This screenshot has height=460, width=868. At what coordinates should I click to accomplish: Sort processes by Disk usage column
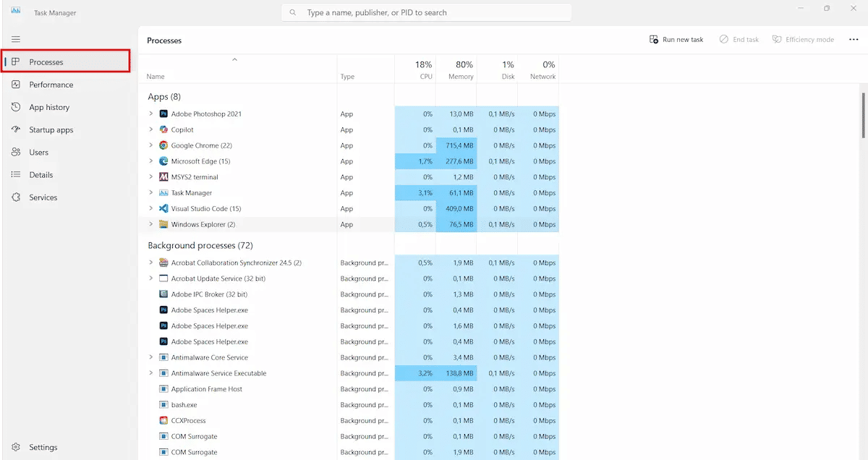498,69
